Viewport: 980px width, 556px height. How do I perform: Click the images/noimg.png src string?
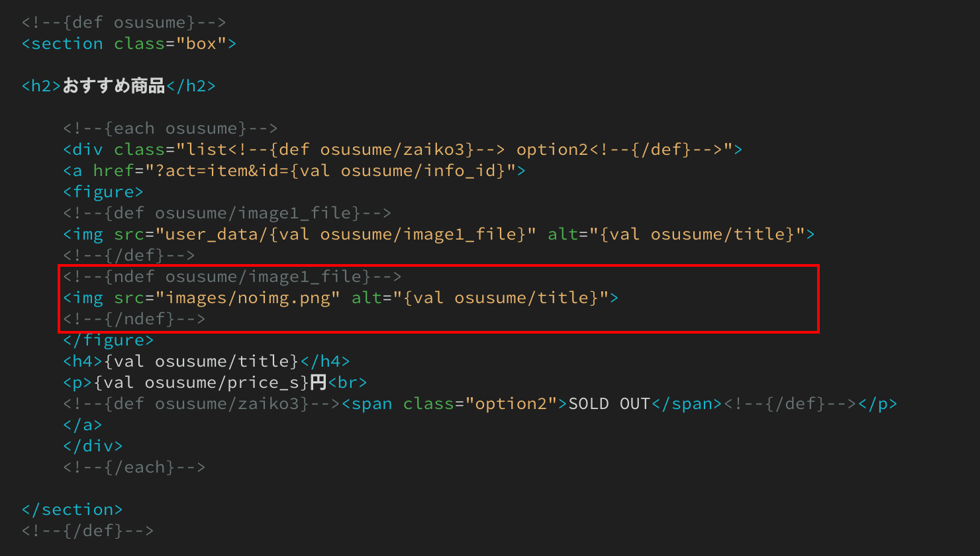(x=248, y=298)
